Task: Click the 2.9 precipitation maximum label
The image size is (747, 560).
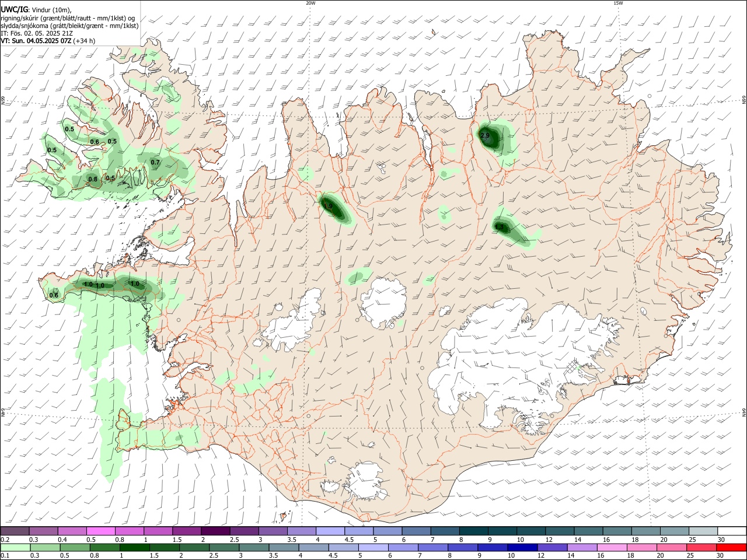Action: point(485,135)
